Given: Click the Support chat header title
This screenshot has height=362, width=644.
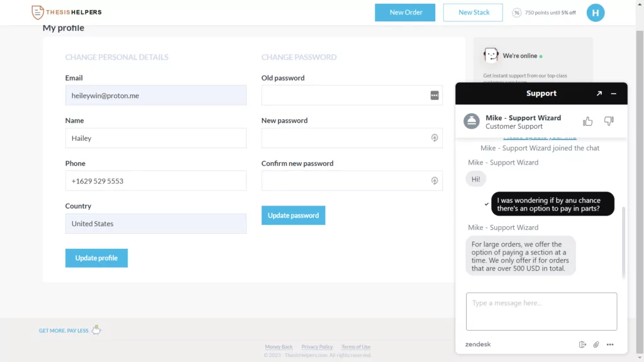Looking at the screenshot, I should pyautogui.click(x=541, y=93).
